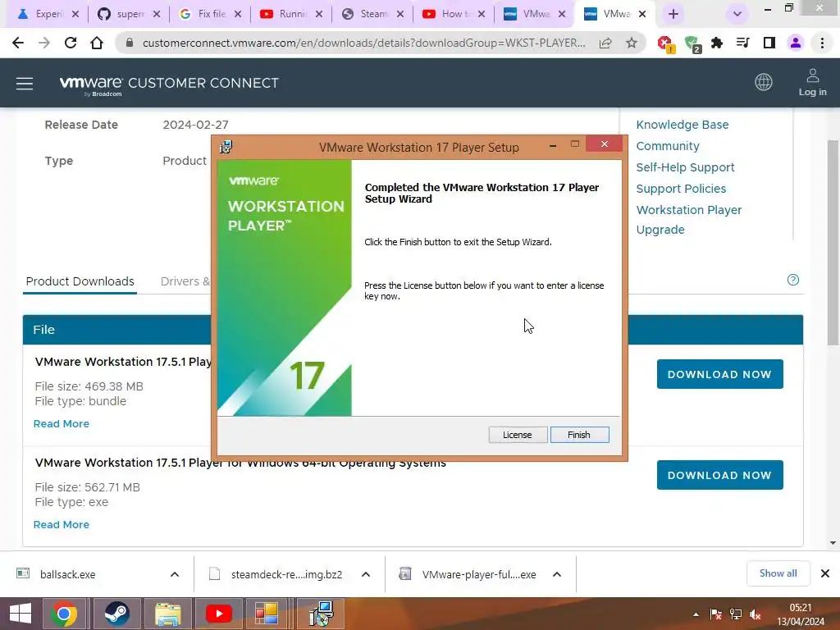Go back in Chrome
840x630 pixels.
pyautogui.click(x=18, y=43)
